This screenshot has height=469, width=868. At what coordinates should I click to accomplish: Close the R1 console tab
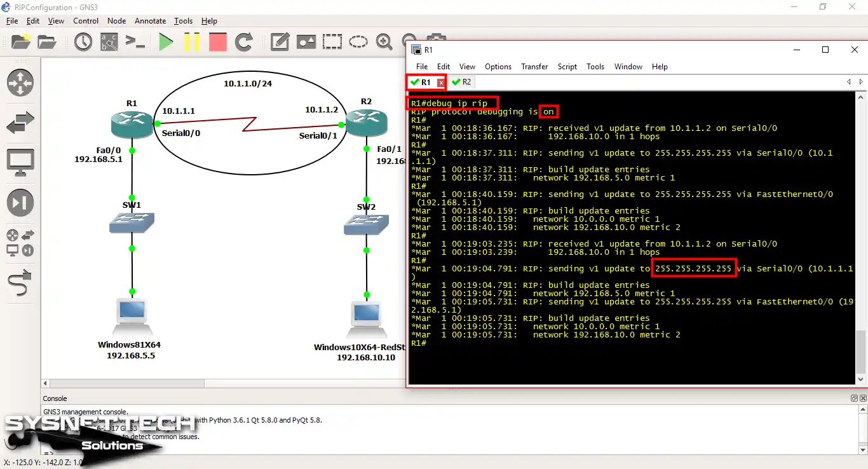click(x=441, y=82)
